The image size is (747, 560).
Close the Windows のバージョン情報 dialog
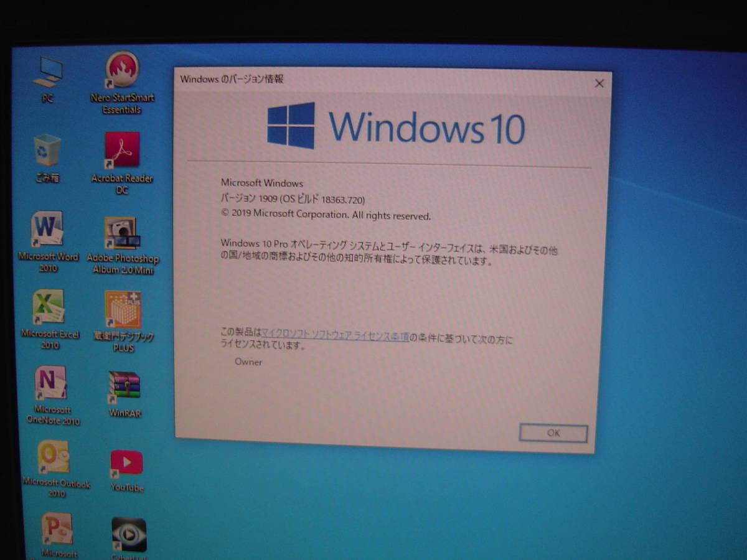599,83
